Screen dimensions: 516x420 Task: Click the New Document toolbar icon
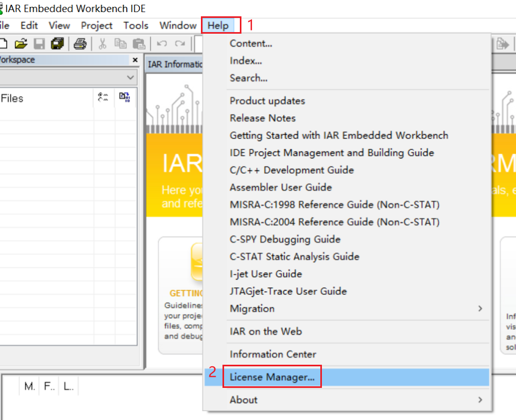point(3,44)
